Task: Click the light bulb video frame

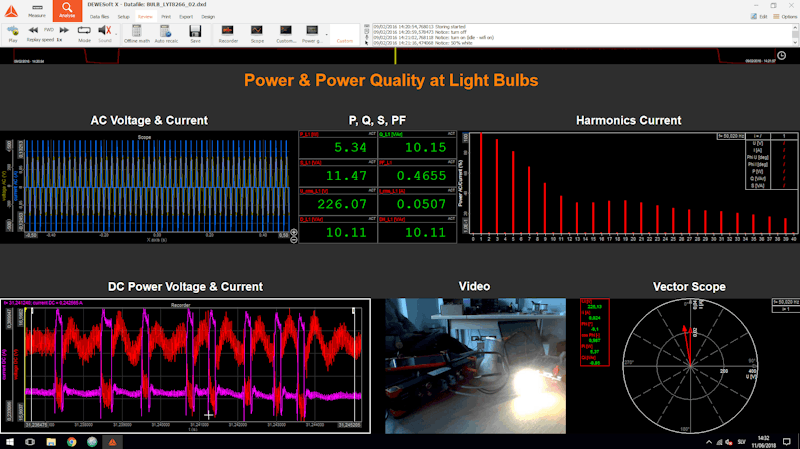Action: [476, 366]
